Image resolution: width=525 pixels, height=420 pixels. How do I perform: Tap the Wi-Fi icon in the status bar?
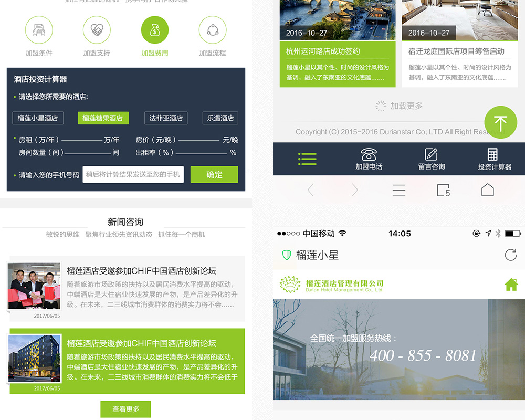click(x=342, y=233)
